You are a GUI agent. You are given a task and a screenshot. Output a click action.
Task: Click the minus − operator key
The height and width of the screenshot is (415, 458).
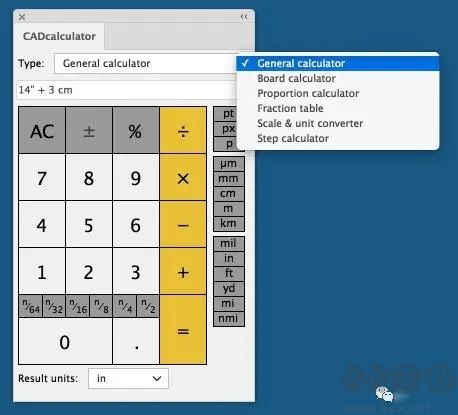click(183, 224)
